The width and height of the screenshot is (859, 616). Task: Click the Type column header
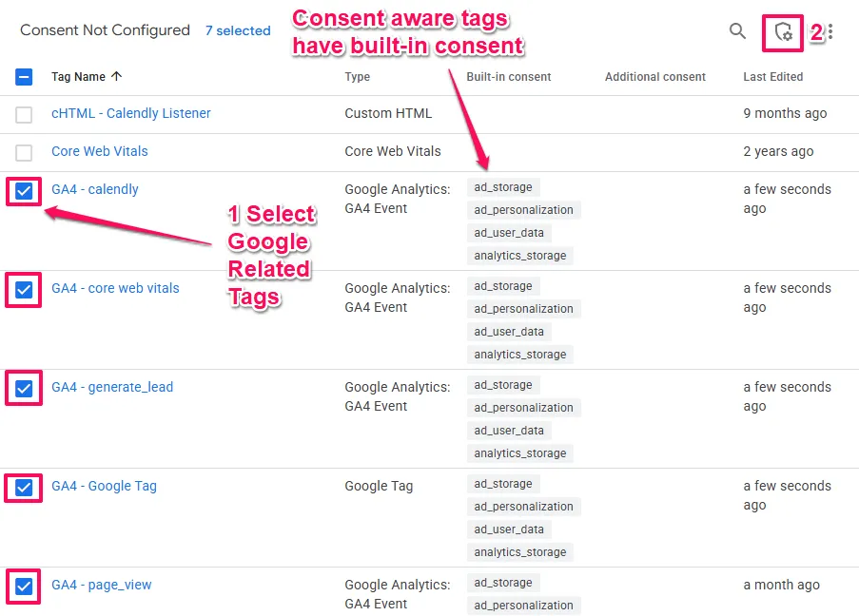[358, 77]
